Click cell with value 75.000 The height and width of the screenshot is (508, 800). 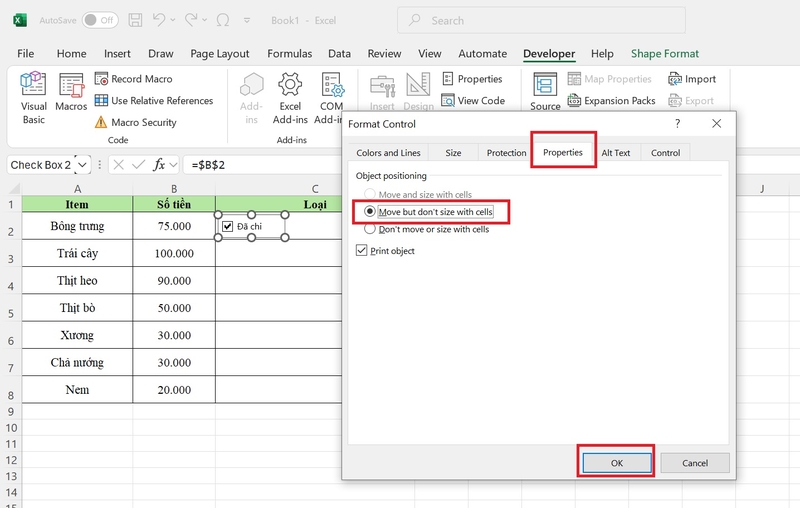click(174, 226)
